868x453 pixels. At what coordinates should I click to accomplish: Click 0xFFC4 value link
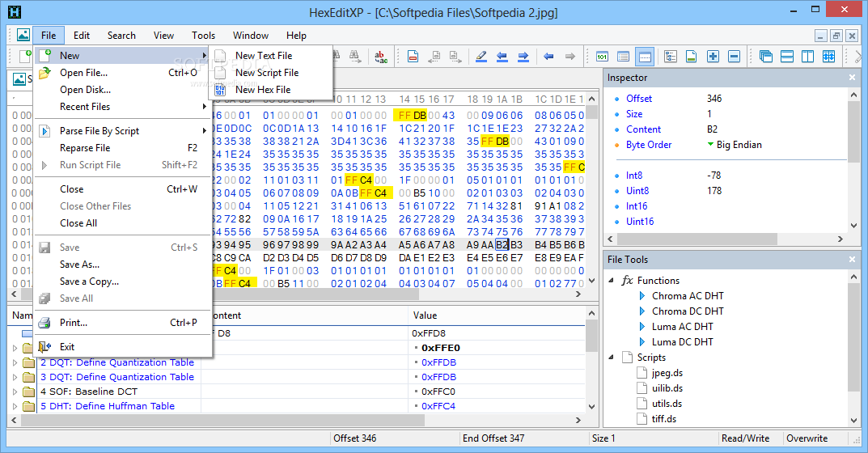point(438,406)
